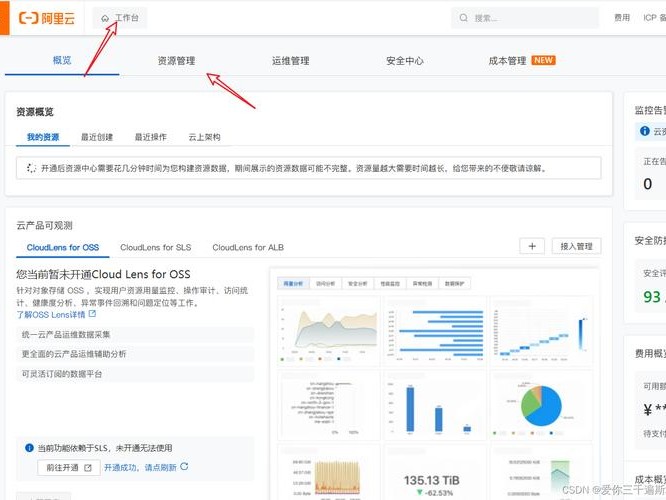
Task: Click the plus button next to 接入管理
Action: (532, 246)
